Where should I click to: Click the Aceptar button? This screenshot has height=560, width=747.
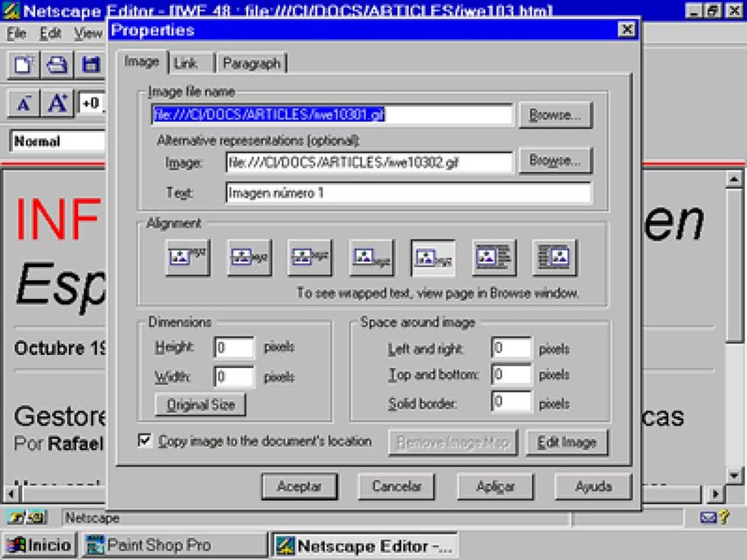click(299, 486)
